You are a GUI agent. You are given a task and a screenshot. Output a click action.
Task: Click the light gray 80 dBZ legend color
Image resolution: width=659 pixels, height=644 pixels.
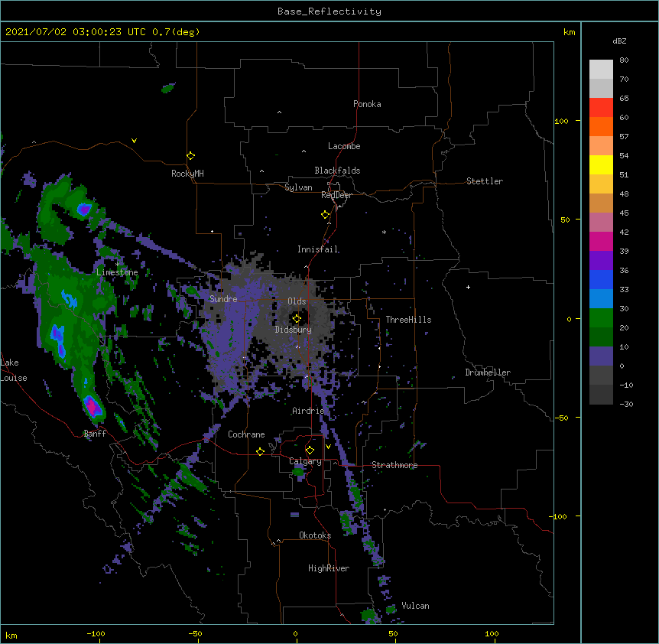click(x=601, y=69)
